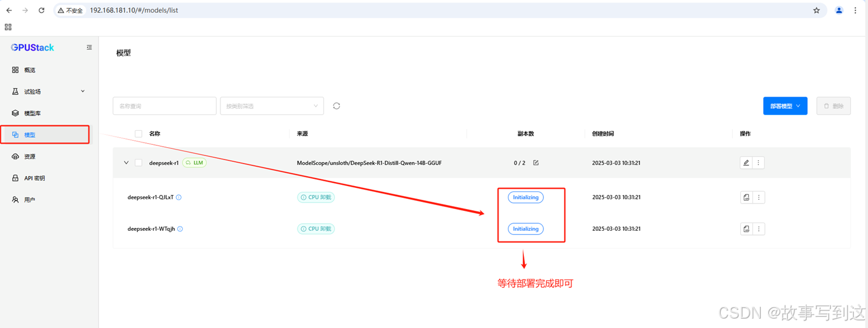Open 模型库 model catalog in sidebar

click(x=49, y=113)
